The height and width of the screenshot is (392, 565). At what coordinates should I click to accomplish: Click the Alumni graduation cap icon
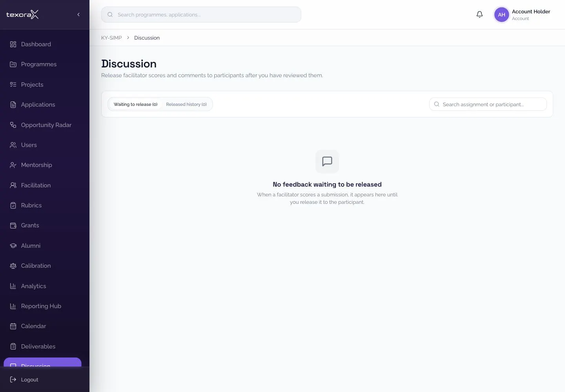pos(13,246)
